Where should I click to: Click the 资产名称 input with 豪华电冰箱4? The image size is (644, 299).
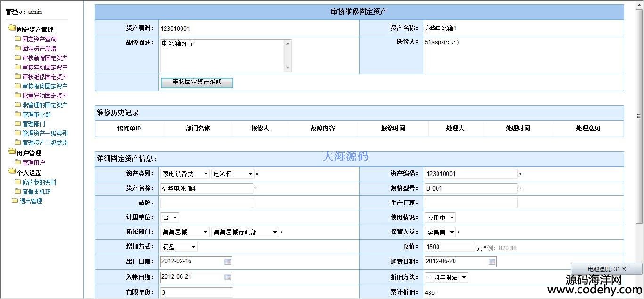(206, 188)
